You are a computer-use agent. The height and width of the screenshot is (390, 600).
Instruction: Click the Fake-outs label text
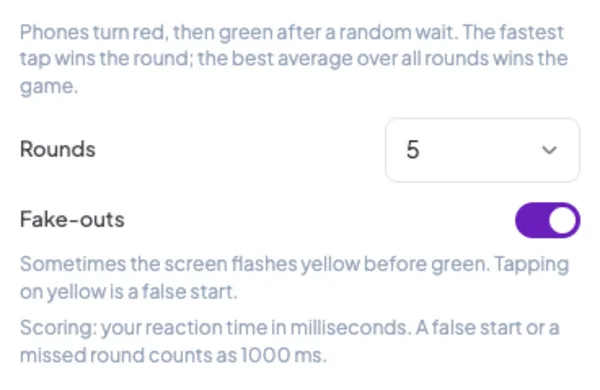click(72, 219)
